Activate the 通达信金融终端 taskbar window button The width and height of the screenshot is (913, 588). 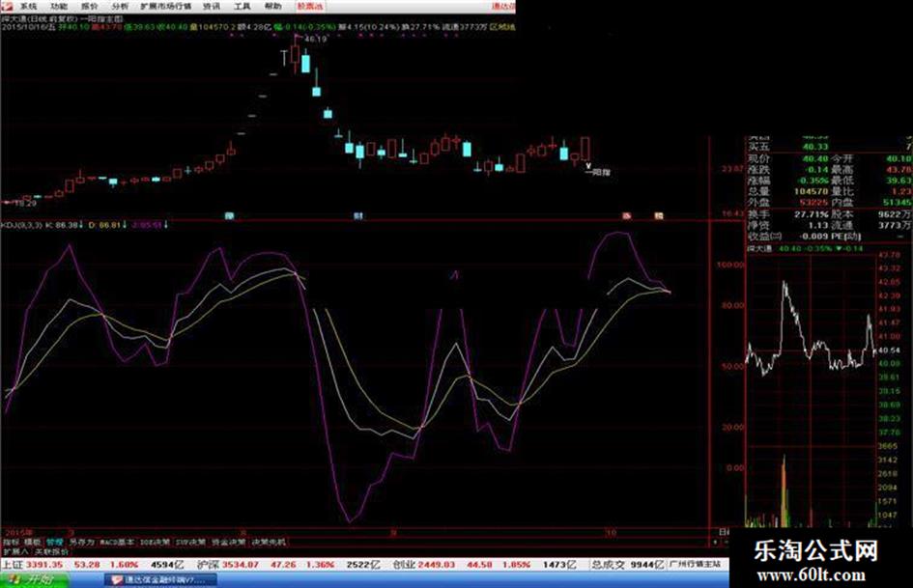[x=161, y=580]
